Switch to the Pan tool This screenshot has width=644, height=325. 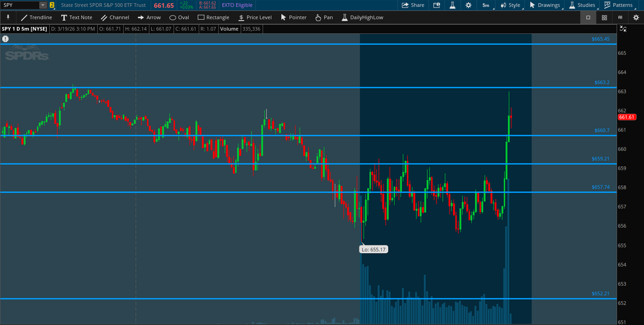click(324, 17)
